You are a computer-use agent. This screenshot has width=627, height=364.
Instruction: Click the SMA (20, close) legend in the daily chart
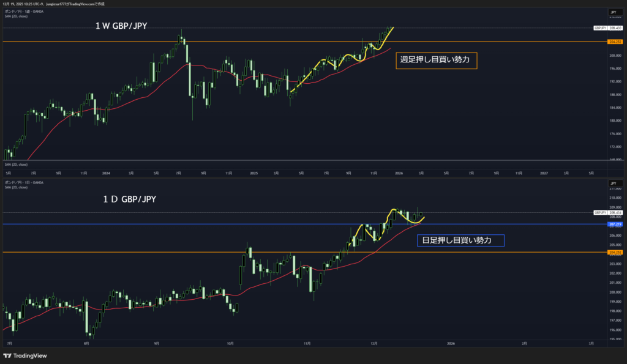tap(16, 187)
